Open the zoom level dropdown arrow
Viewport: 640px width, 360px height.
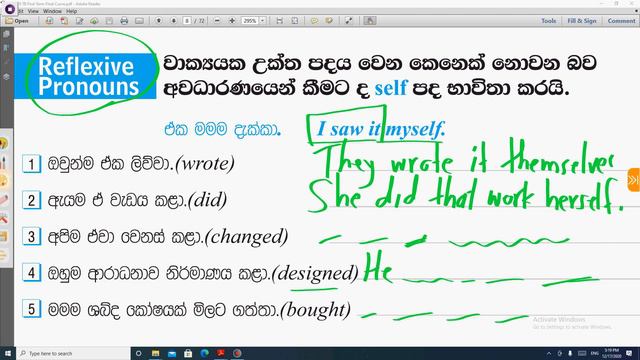262,21
